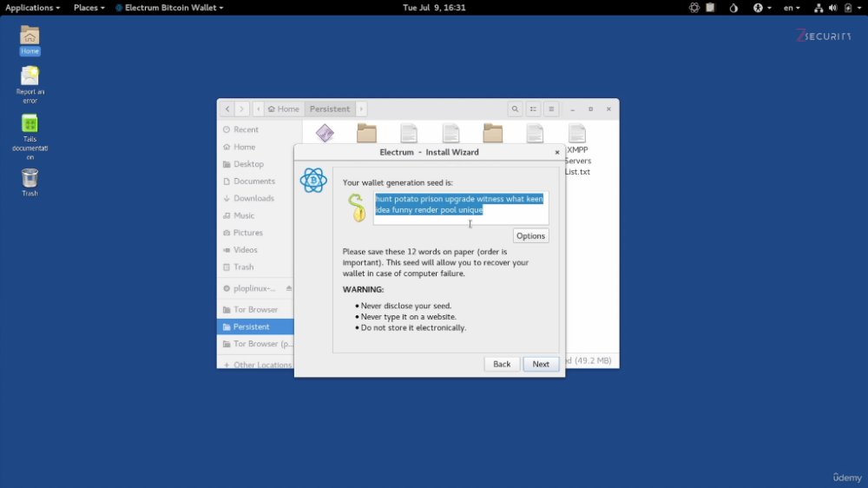Click inside the wallet seed text box
The width and height of the screenshot is (868, 488).
461,208
